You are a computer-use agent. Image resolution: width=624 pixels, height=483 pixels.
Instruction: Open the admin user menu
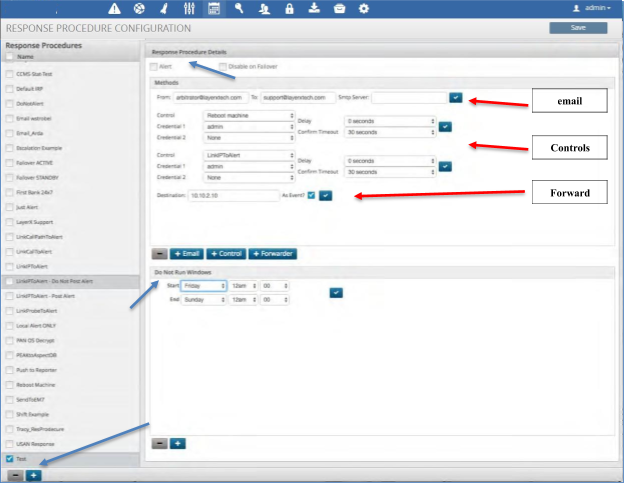click(x=590, y=8)
